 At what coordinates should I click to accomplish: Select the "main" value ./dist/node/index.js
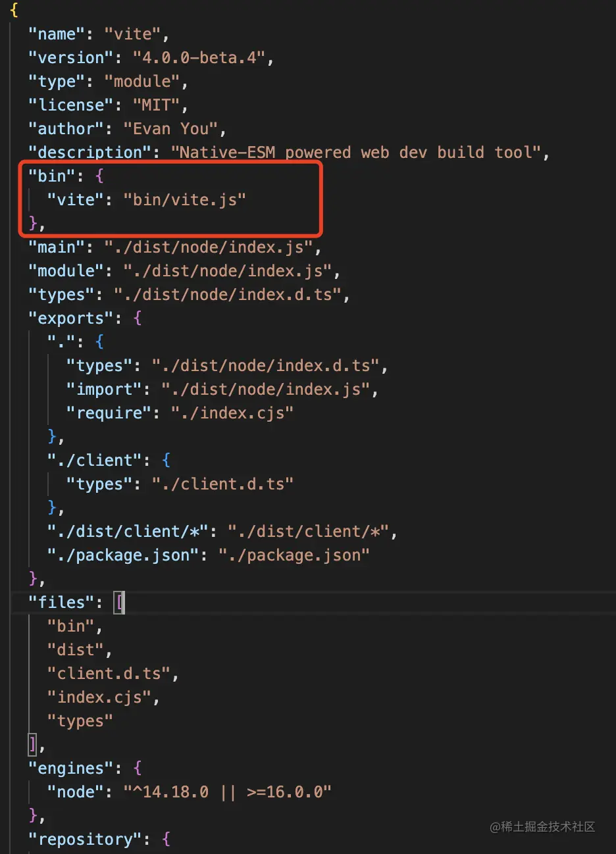tap(209, 247)
